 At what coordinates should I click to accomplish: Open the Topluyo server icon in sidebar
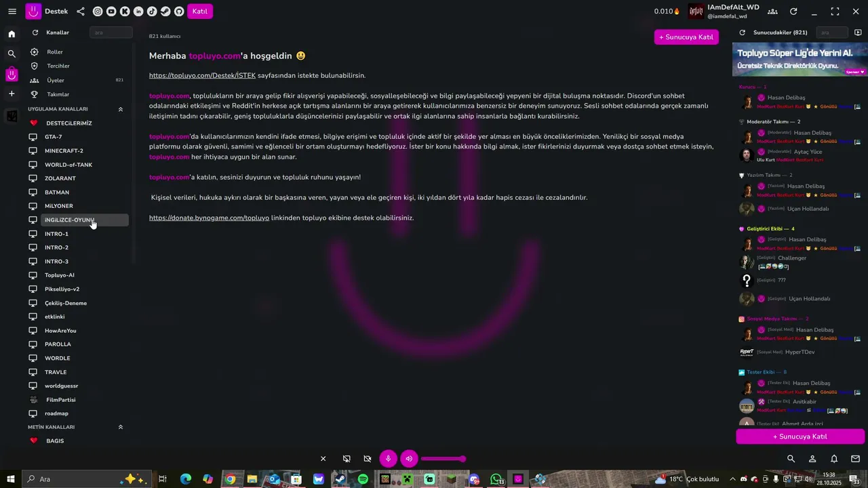point(12,74)
